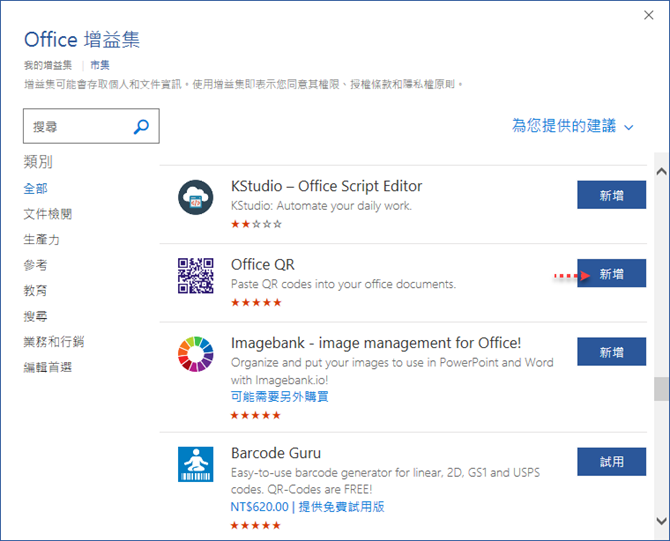Open the Imagebank color wheel icon

coord(196,354)
